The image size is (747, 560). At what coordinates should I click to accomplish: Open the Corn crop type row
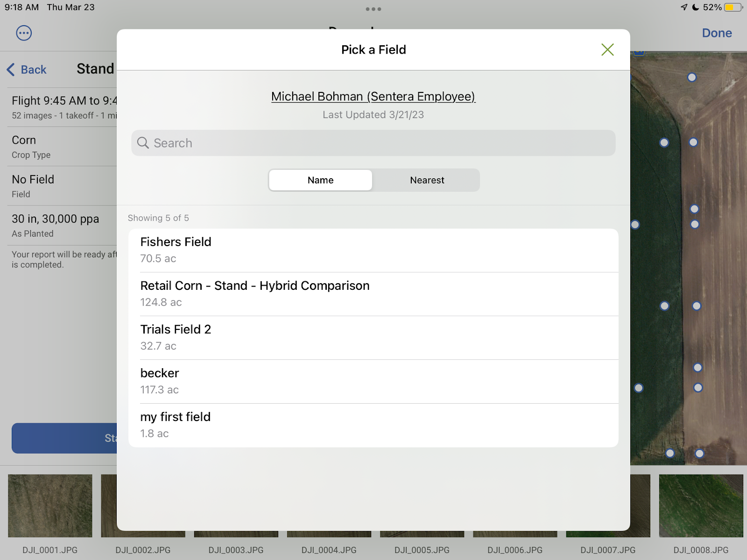61,147
